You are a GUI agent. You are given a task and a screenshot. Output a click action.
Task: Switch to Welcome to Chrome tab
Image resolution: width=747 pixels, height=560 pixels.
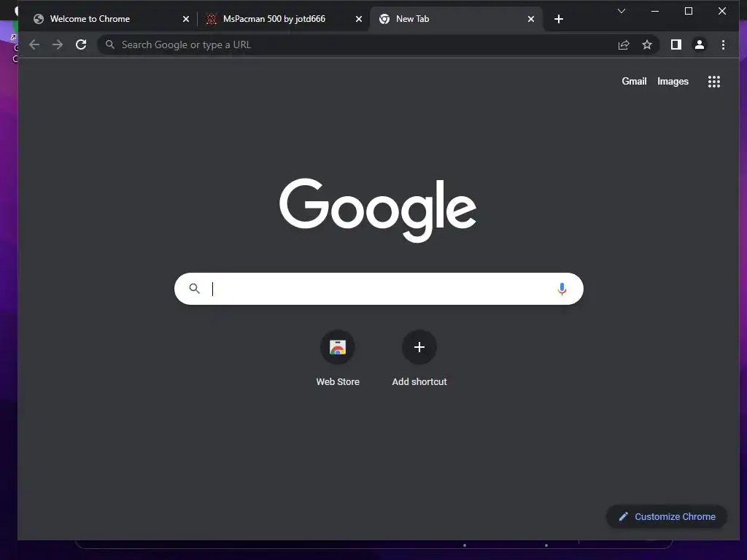[109, 19]
